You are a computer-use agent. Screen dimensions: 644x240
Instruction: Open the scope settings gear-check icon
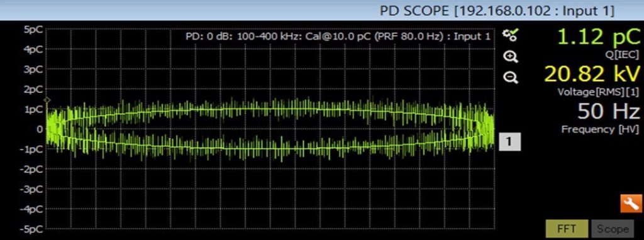(x=511, y=36)
